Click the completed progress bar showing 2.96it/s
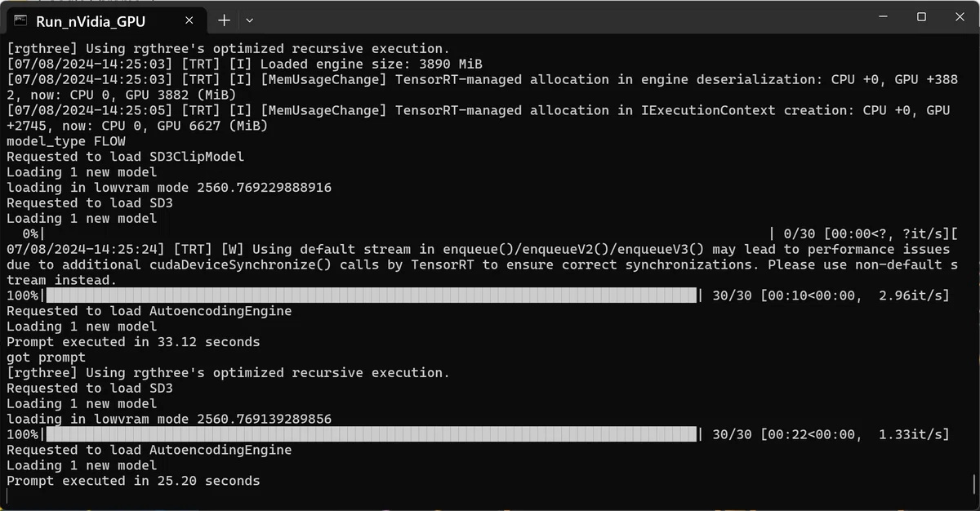 click(373, 295)
